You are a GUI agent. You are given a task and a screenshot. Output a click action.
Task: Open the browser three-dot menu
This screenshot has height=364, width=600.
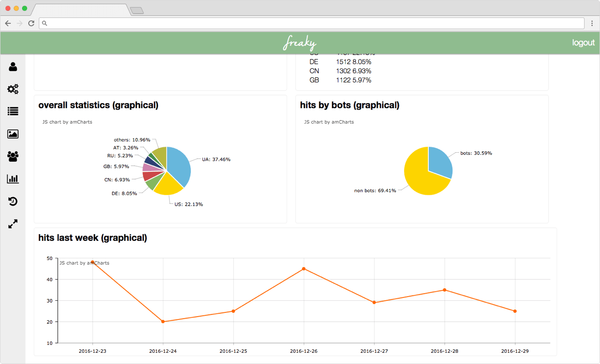pos(592,23)
